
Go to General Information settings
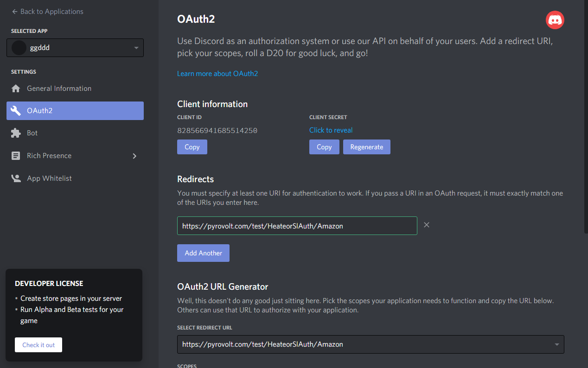pyautogui.click(x=59, y=89)
